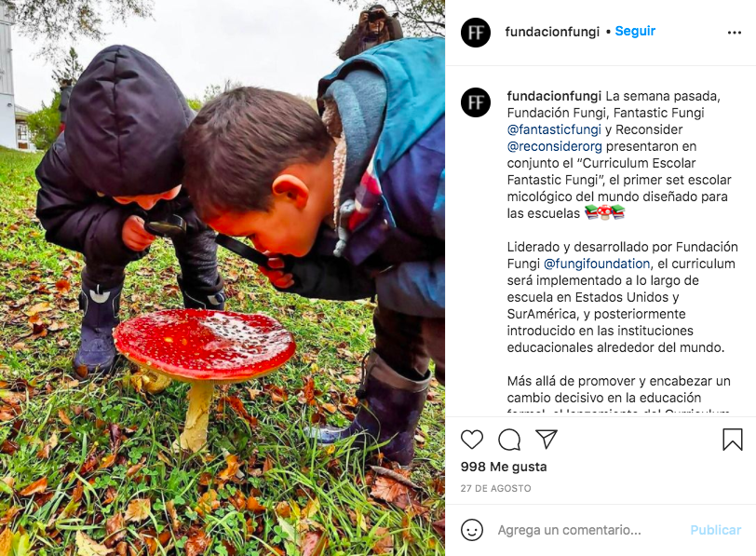Click the FF profile avatar in header
756x556 pixels.
(x=476, y=33)
